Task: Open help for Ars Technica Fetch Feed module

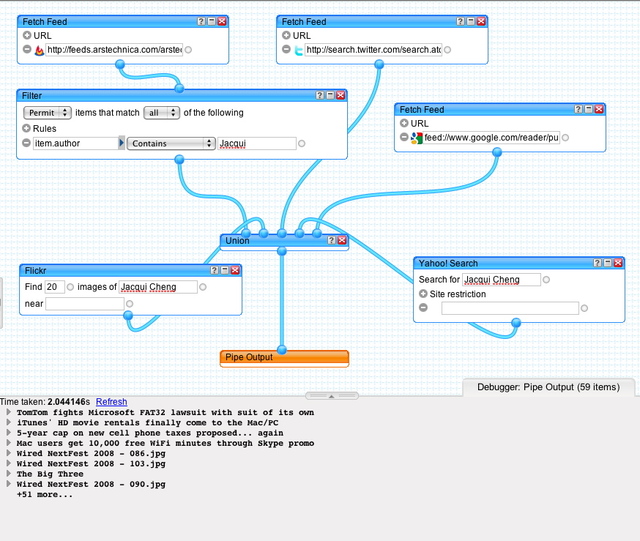Action: pos(201,21)
